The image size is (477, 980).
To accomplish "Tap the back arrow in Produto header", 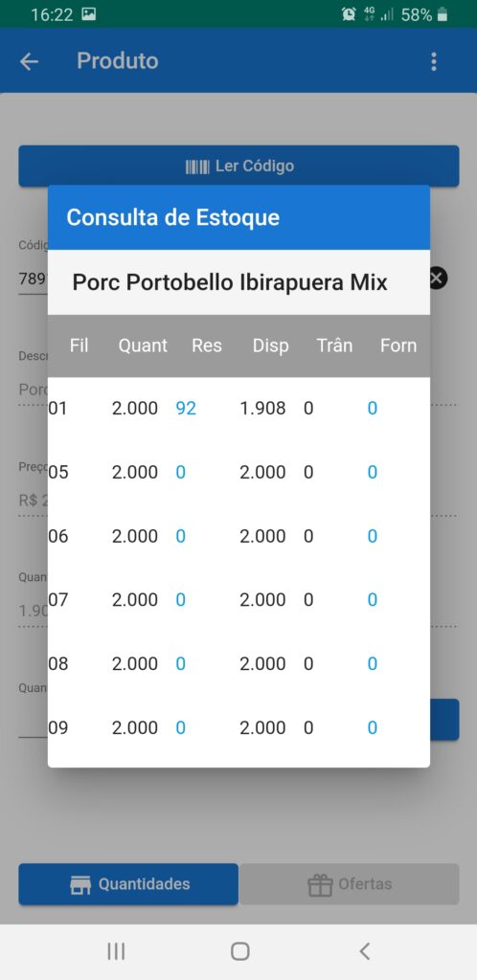I will click(x=29, y=61).
